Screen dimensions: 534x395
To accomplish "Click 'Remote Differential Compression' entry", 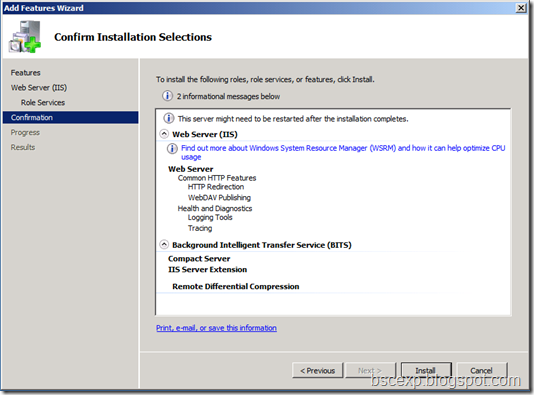I will 236,286.
